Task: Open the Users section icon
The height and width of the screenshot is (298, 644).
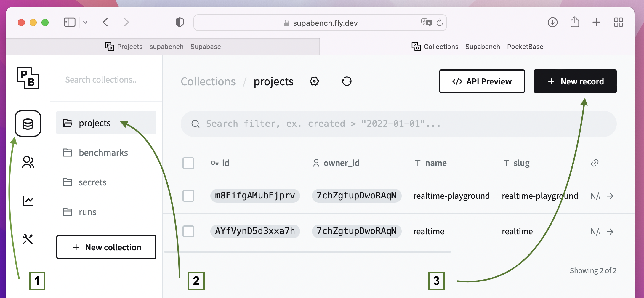Action: point(28,162)
